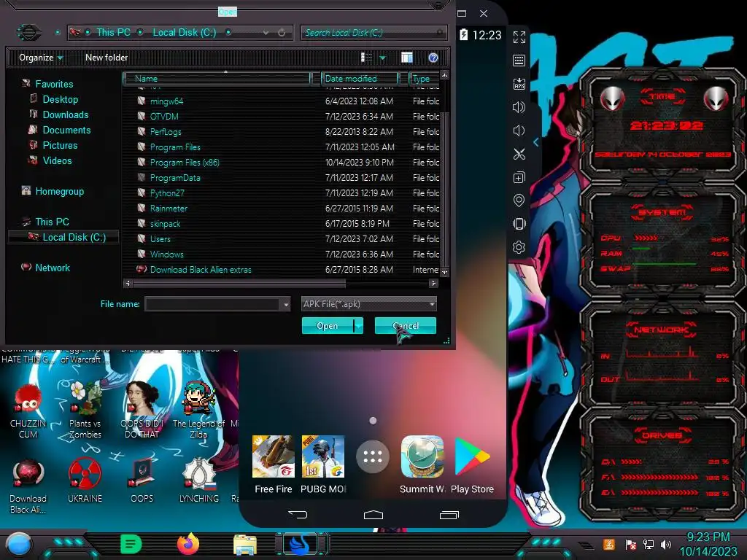The width and height of the screenshot is (747, 560).
Task: Create a New folder
Action: (x=107, y=58)
